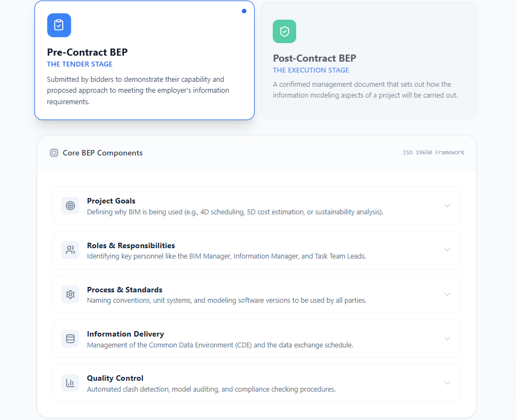Click THE EXECUTION STAGE subtitle

[311, 70]
